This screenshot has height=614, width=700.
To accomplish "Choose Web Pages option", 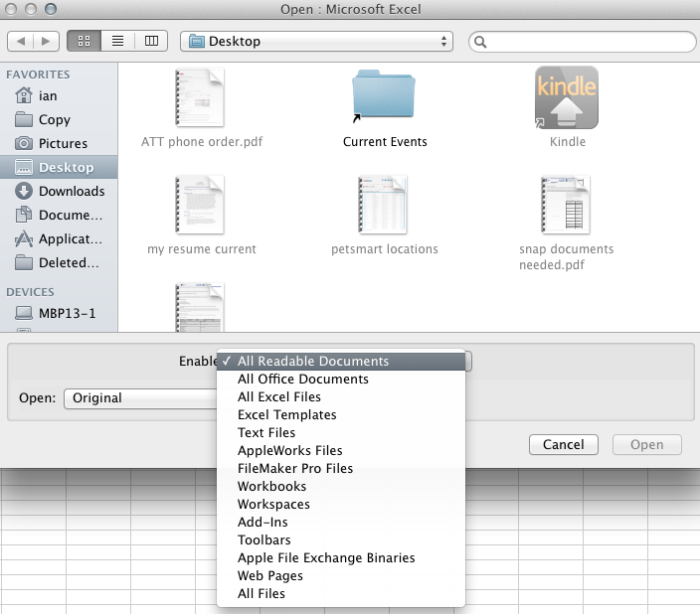I will [341, 575].
